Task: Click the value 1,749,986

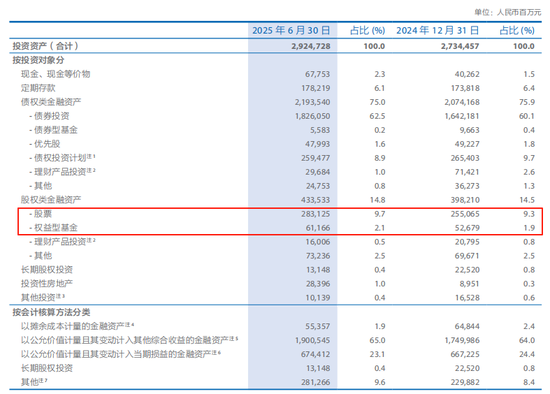Action: point(462,340)
